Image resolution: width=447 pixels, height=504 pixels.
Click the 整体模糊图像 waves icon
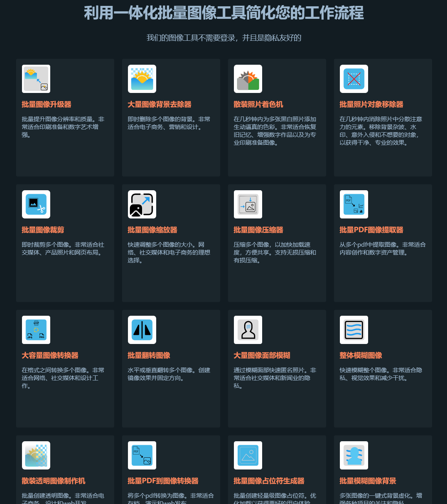[354, 330]
